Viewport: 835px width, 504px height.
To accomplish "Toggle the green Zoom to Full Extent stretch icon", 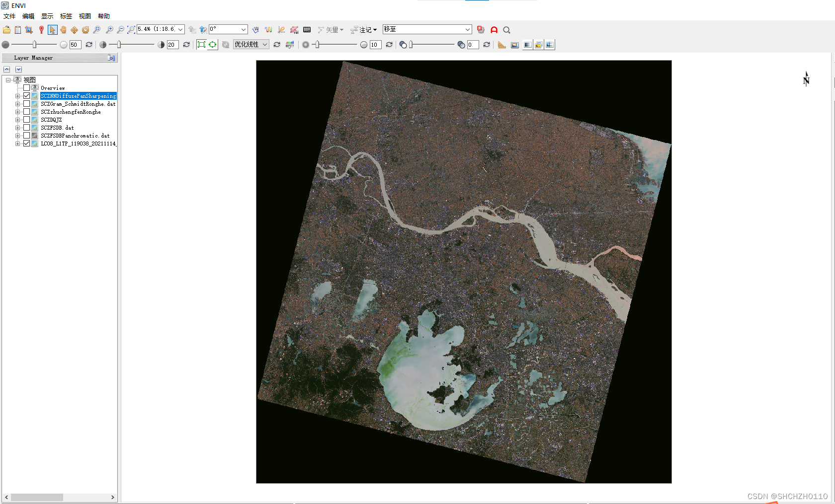I will click(201, 45).
